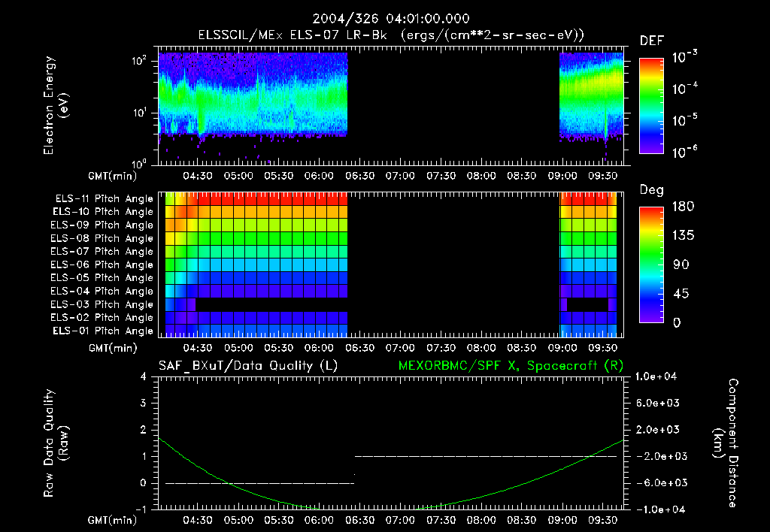The image size is (770, 532).
Task: Click the 08:30 tick label under pitch angle panel
Action: 522,348
